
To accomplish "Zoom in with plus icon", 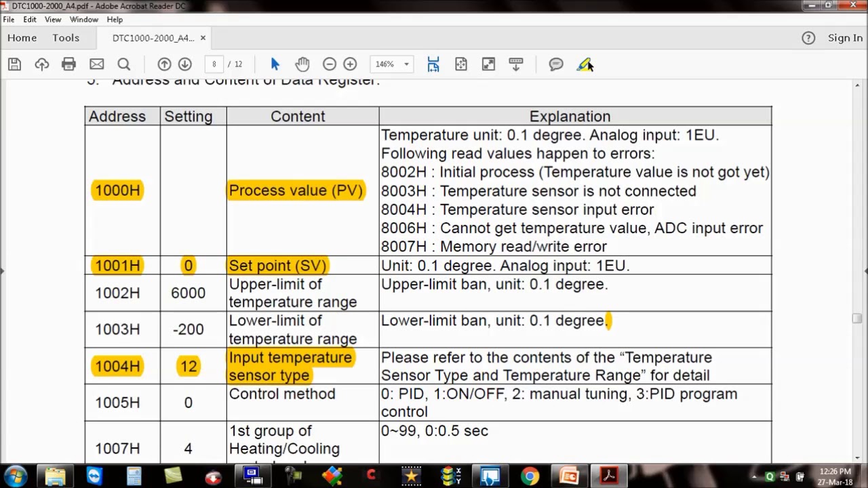I will (x=350, y=64).
